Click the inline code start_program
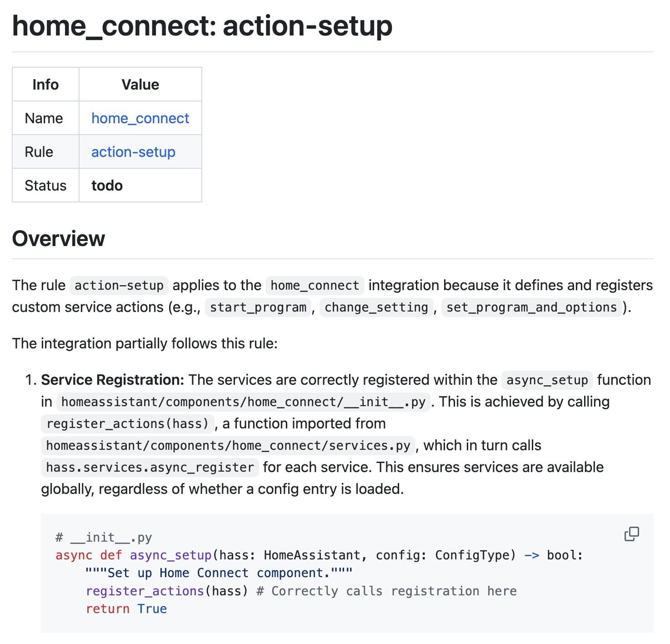The width and height of the screenshot is (670, 644). click(258, 307)
